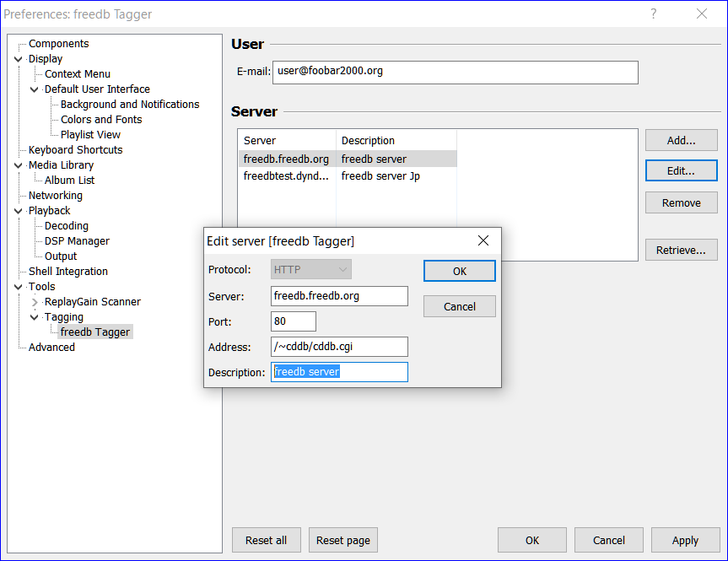This screenshot has width=728, height=561.
Task: Open the Protocol HTTP dropdown
Action: [x=311, y=269]
